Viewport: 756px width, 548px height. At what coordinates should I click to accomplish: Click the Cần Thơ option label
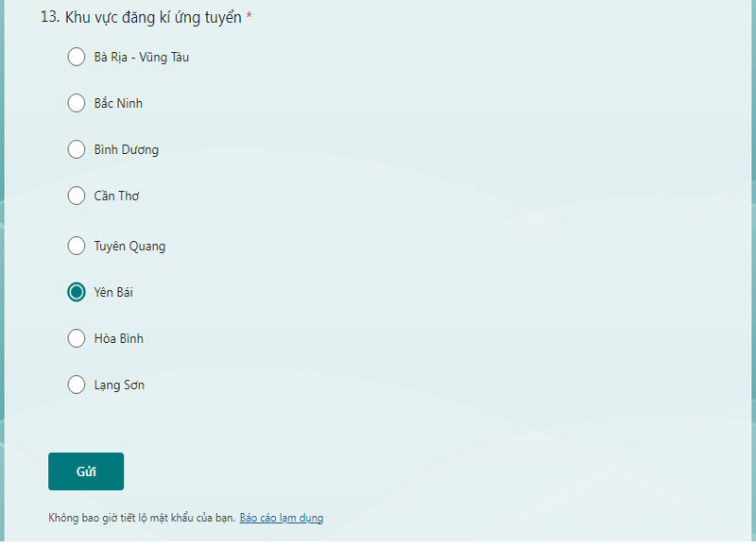click(x=117, y=196)
